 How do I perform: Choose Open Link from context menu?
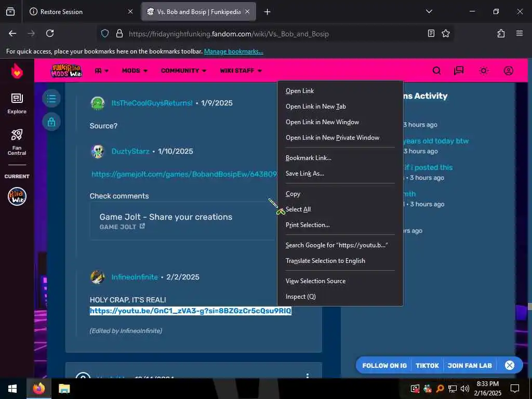340,91
